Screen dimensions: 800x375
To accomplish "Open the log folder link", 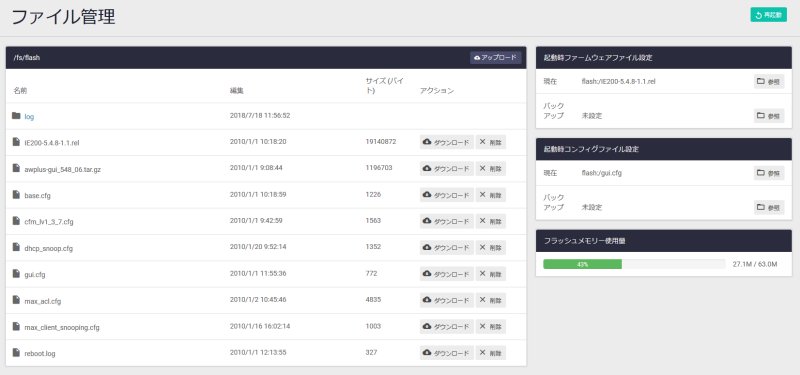I will click(29, 117).
